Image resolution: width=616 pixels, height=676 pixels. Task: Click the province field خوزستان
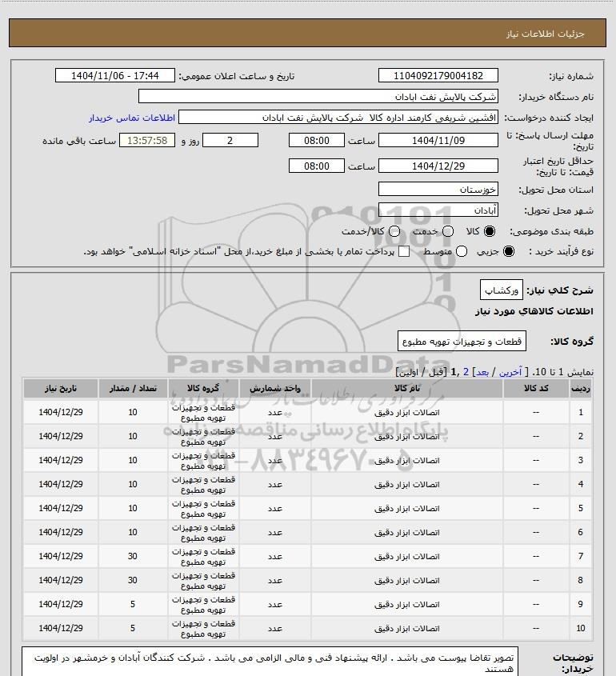[x=438, y=189]
